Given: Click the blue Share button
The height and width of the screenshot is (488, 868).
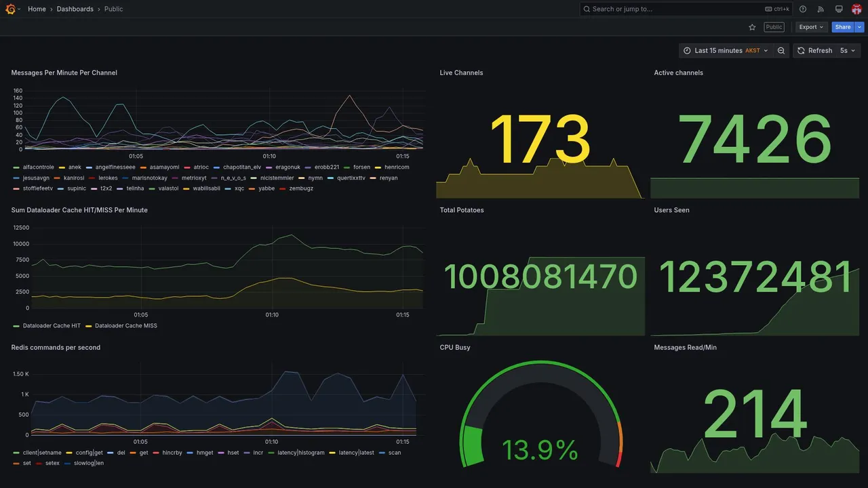Looking at the screenshot, I should pyautogui.click(x=843, y=27).
